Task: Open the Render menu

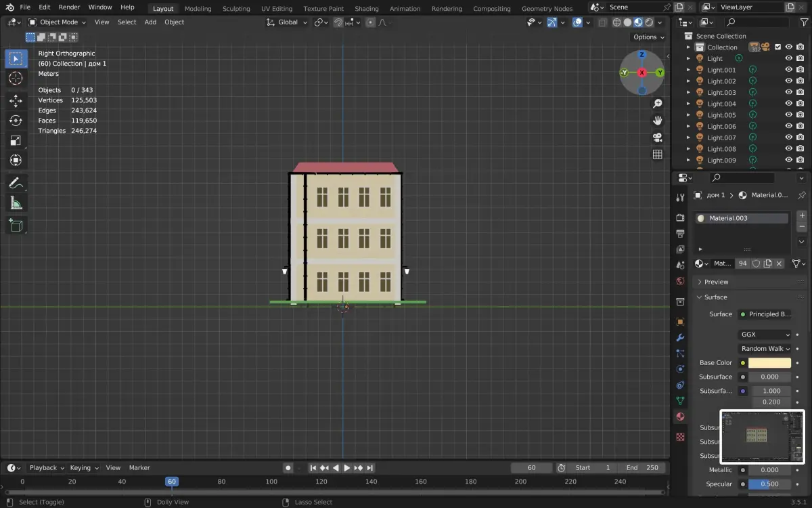Action: coord(69,7)
